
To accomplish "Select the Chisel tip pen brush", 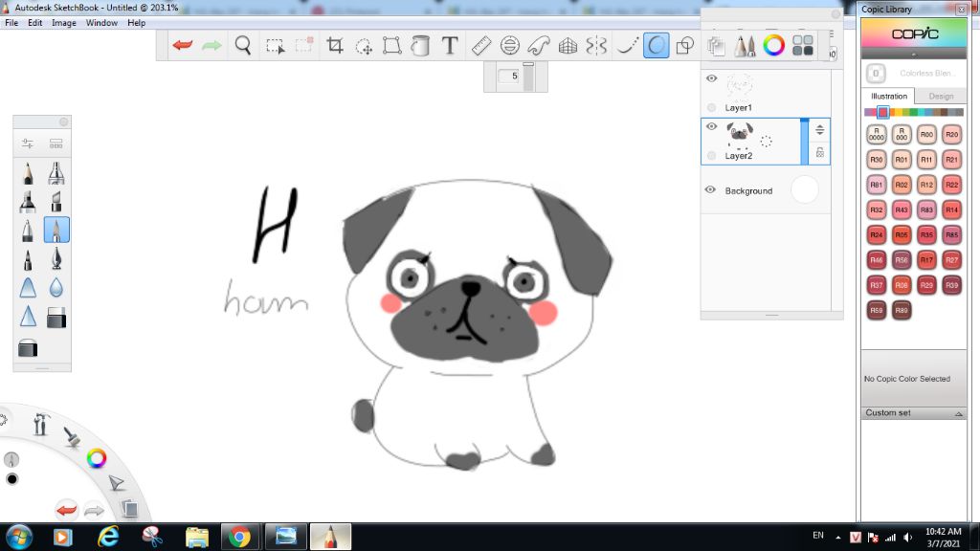I will click(x=56, y=201).
